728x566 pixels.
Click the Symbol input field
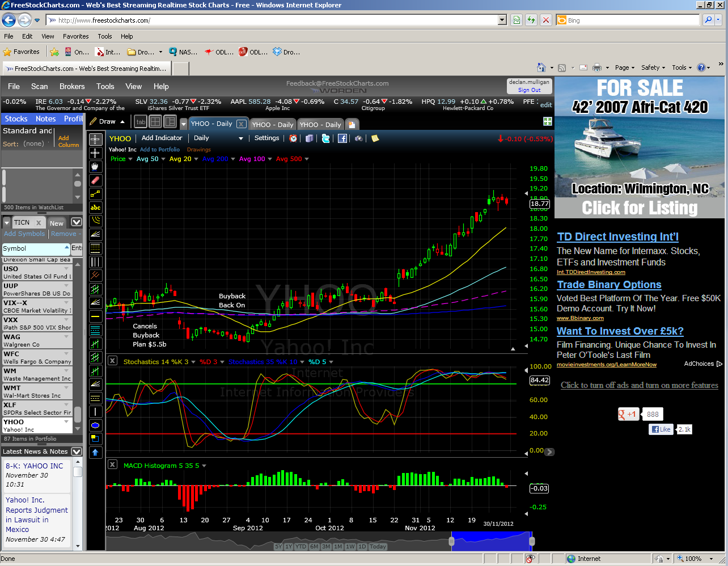35,248
